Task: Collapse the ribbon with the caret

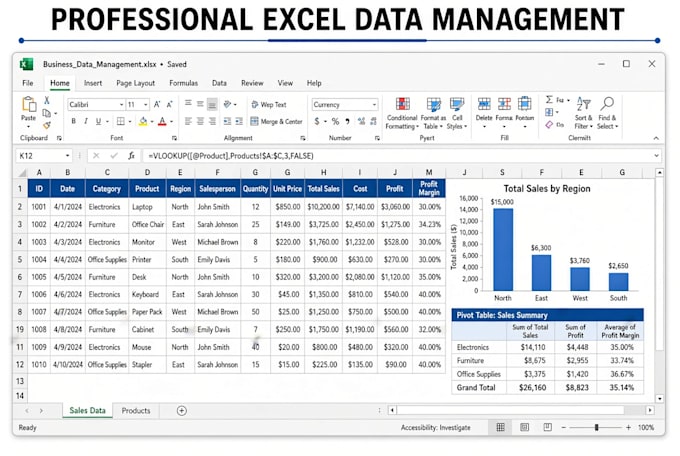Action: [656, 138]
